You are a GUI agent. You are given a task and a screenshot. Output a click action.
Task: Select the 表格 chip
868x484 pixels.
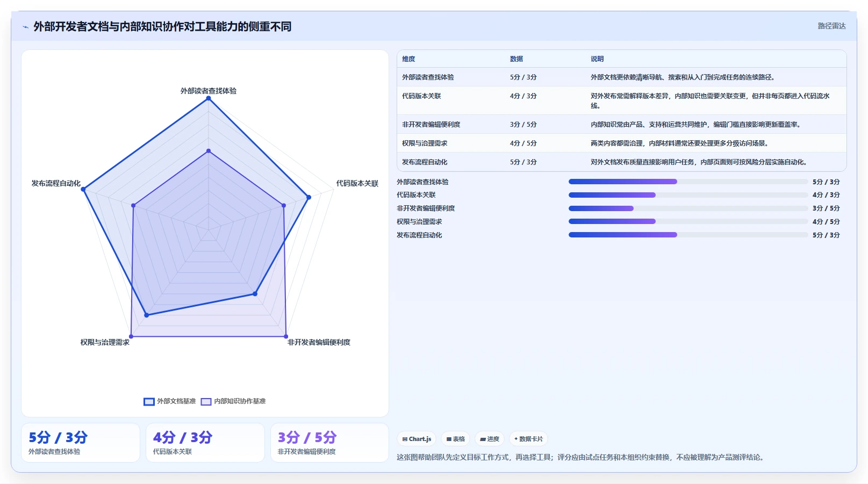(x=455, y=439)
